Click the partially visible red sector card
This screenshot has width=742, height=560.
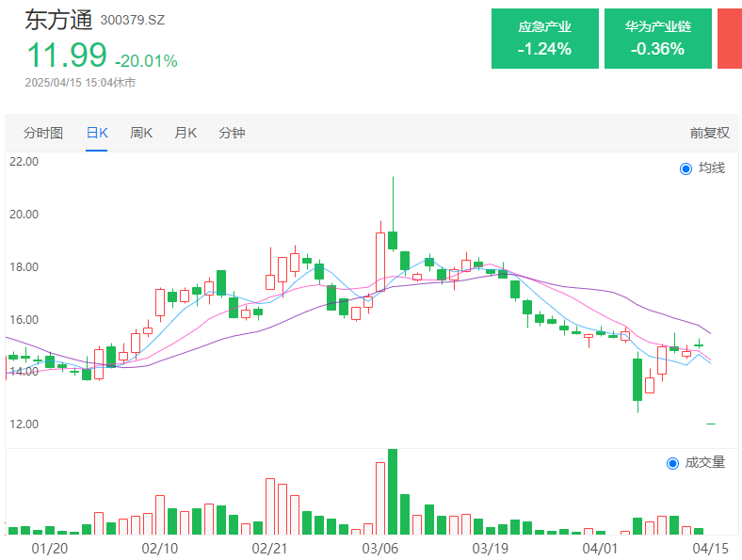(730, 39)
